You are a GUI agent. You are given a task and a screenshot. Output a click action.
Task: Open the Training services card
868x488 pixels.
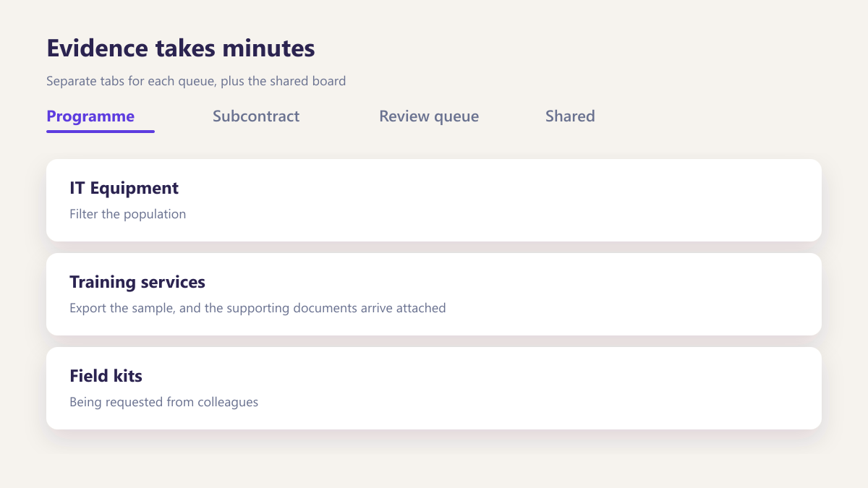[x=434, y=294]
